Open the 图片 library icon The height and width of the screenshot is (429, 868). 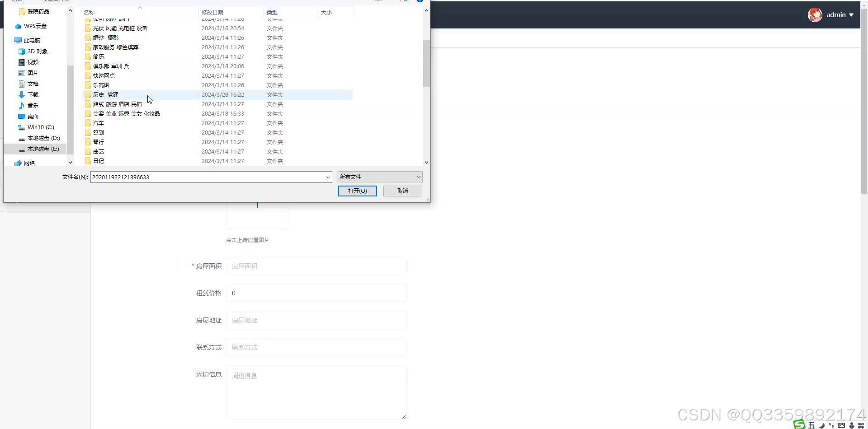pyautogui.click(x=21, y=73)
